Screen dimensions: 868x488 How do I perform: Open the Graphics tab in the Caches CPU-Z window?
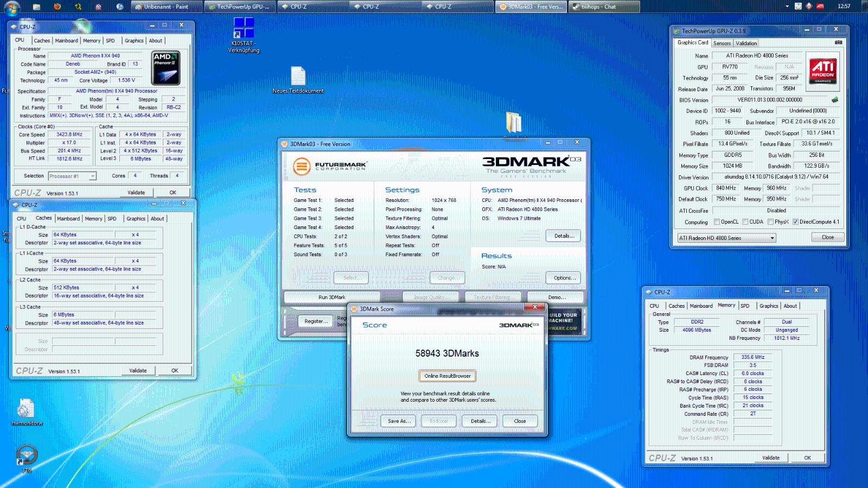136,219
